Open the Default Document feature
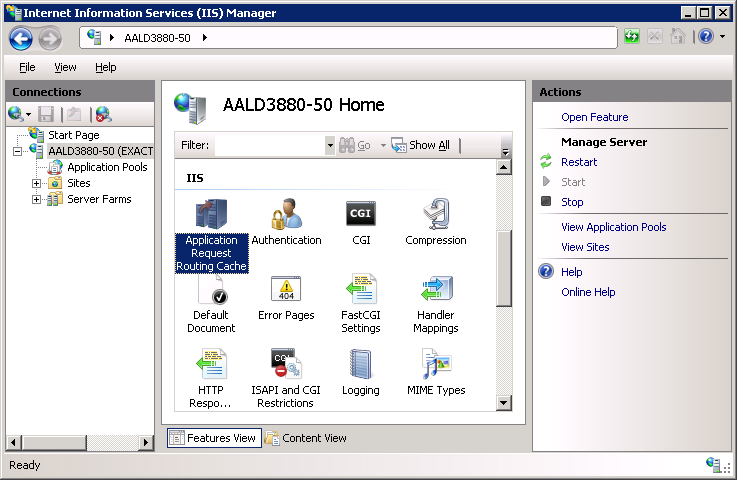 (x=211, y=304)
